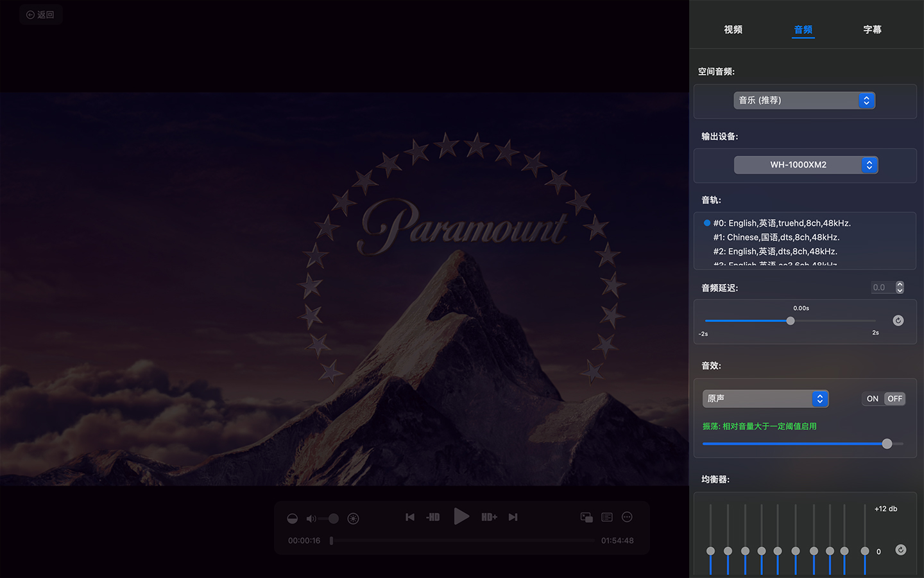924x578 pixels.
Task: Open the more options ellipsis icon
Action: [x=628, y=517]
